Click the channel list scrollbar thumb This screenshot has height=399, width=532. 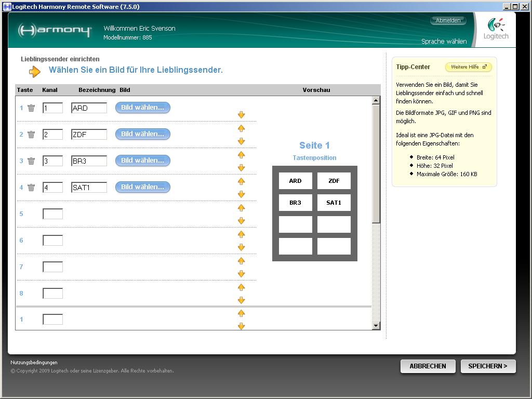tap(376, 164)
